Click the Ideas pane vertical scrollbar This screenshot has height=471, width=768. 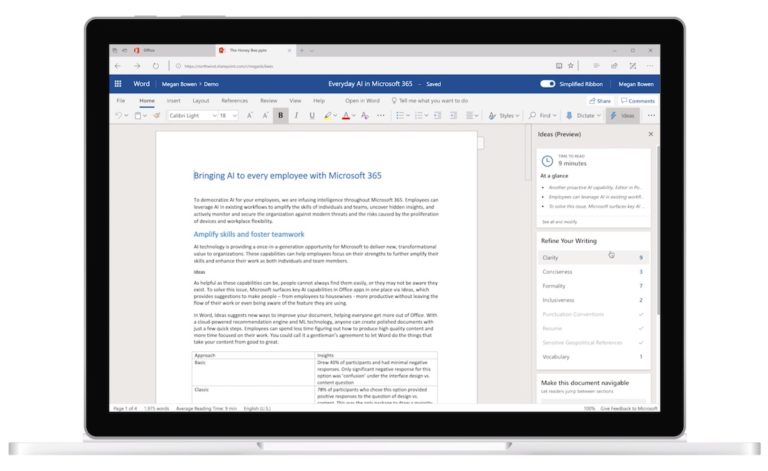658,230
